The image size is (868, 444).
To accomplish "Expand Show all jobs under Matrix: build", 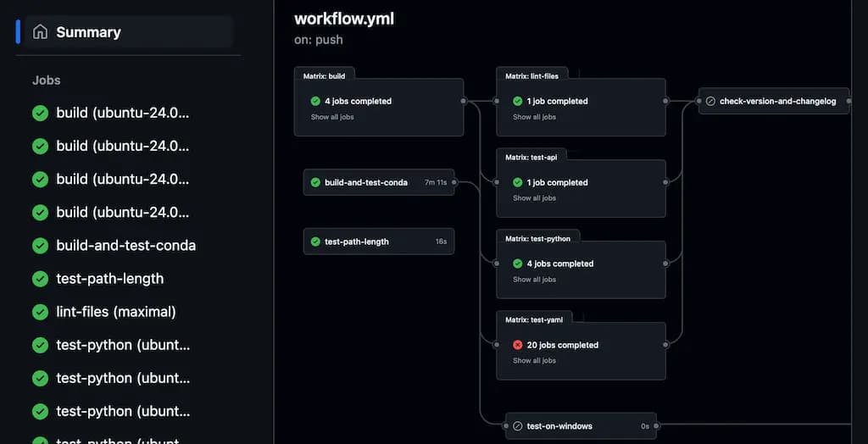I will coord(332,117).
